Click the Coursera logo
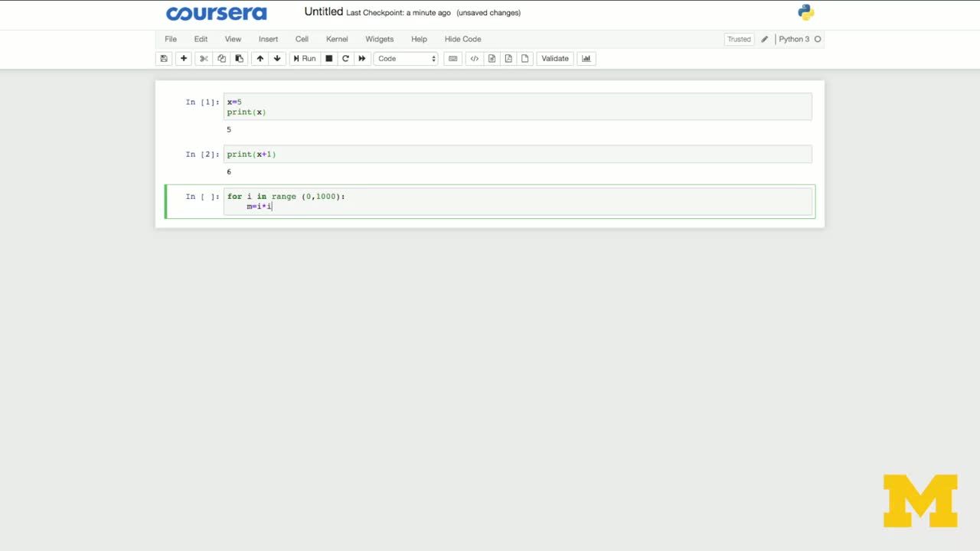980x551 pixels. coord(217,13)
